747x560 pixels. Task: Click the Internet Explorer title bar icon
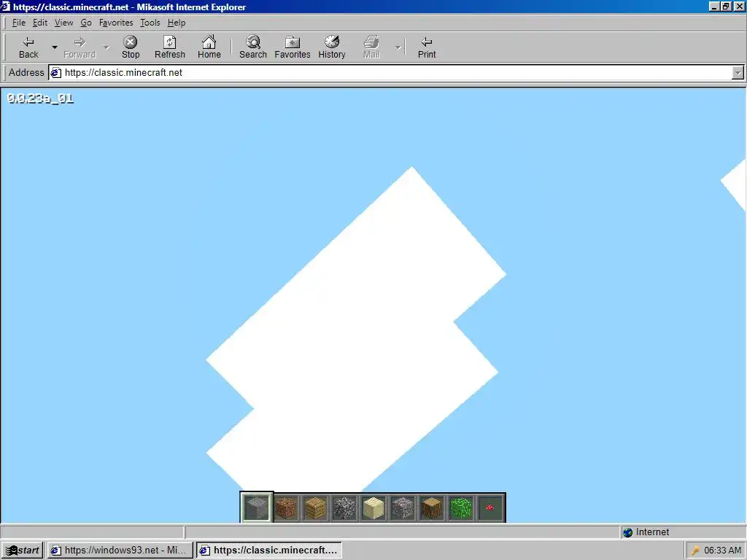6,7
